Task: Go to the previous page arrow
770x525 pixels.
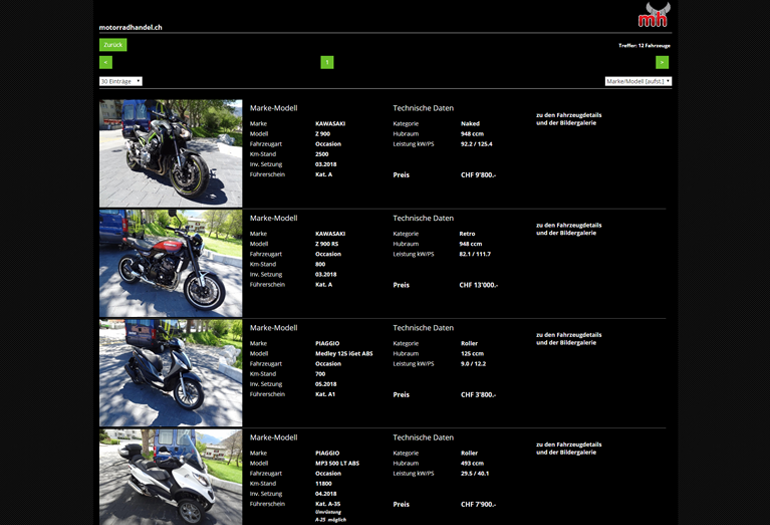Action: point(106,62)
